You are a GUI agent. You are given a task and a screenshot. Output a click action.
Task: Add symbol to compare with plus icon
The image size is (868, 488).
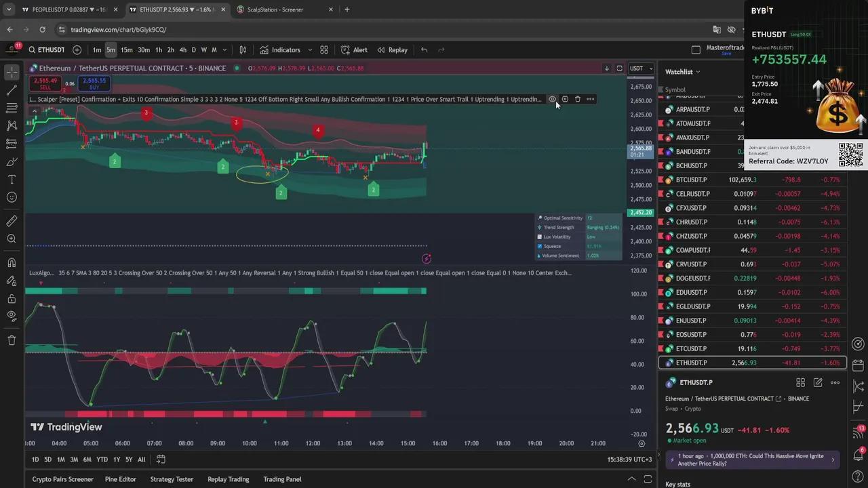[x=77, y=49]
